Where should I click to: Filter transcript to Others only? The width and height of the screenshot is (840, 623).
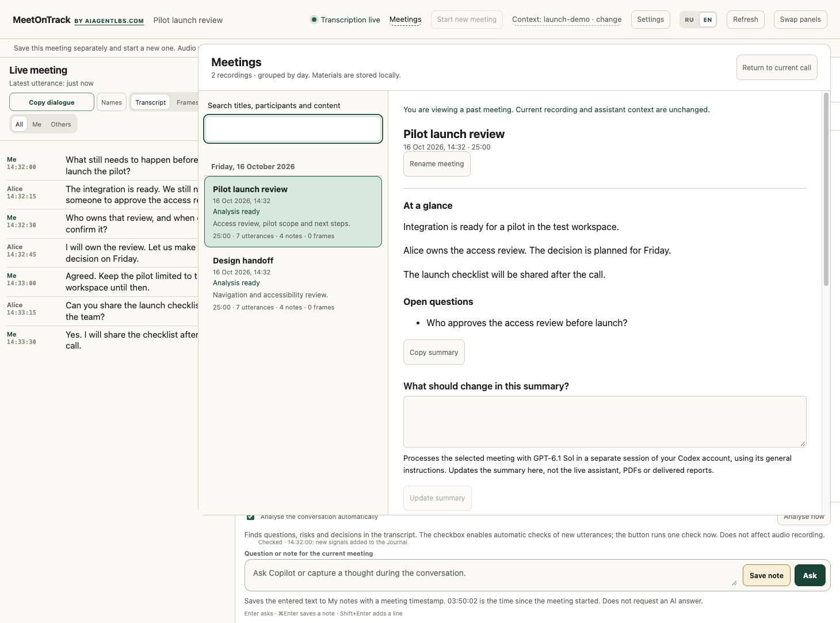61,124
